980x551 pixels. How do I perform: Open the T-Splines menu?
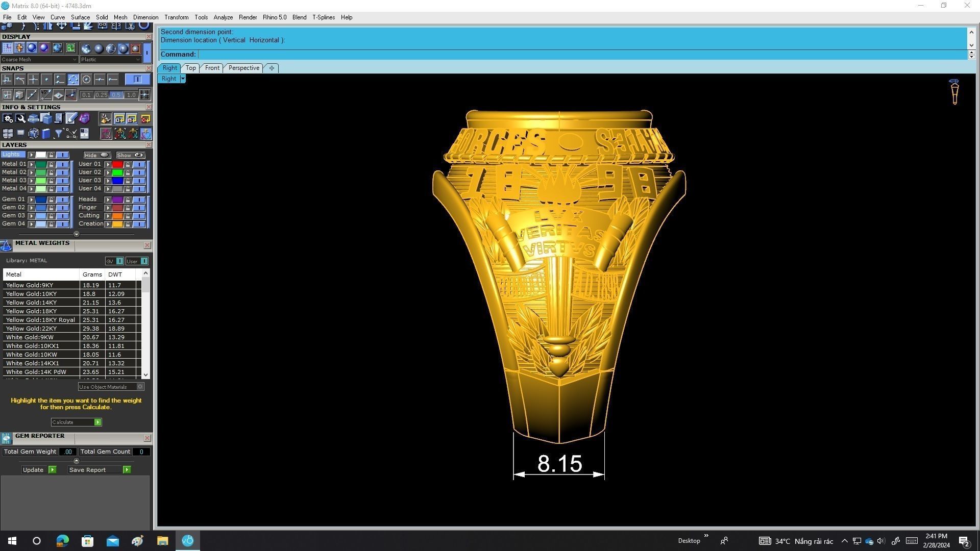tap(324, 17)
